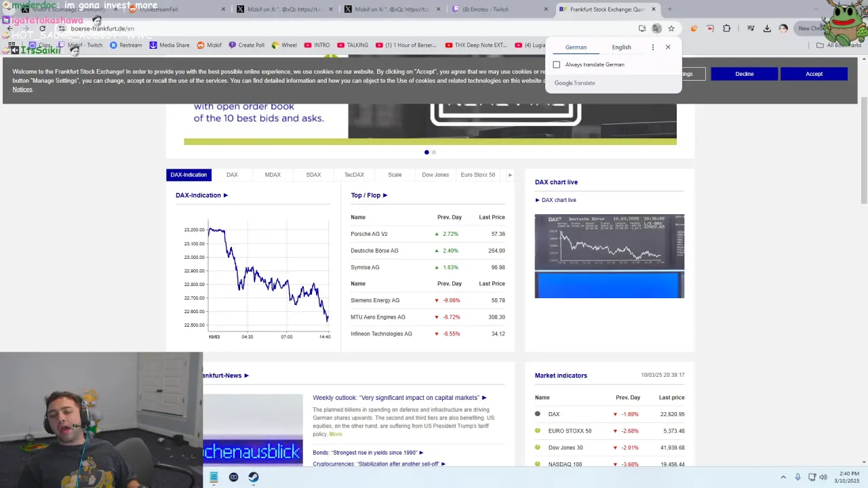
Task: Open the Porsche AG Vz stock
Action: 369,234
